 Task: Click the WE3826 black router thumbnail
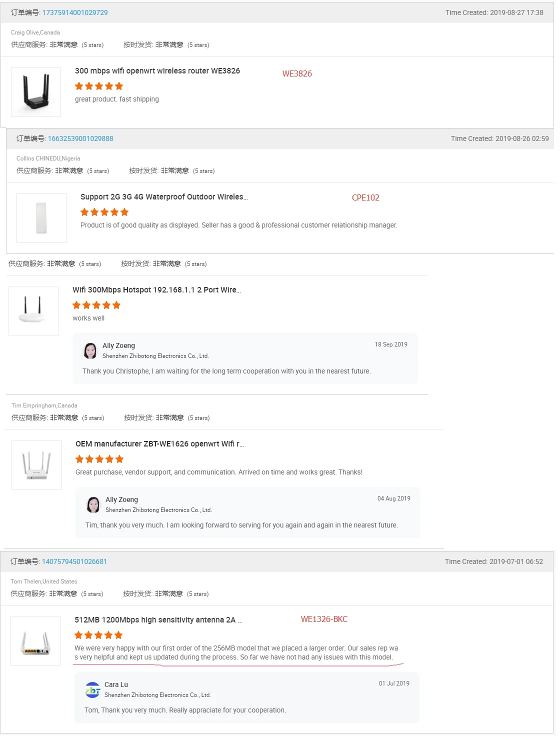pos(36,92)
